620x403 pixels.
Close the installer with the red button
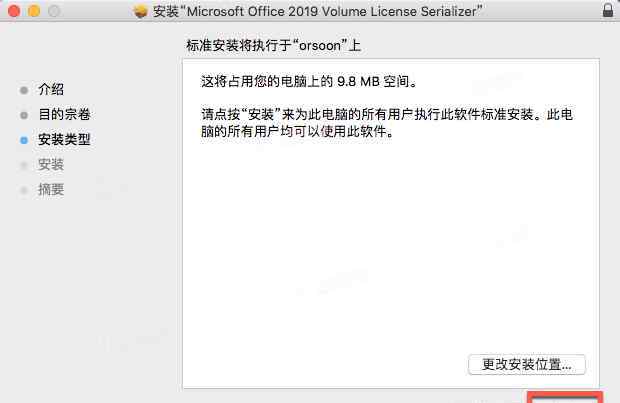pyautogui.click(x=13, y=11)
